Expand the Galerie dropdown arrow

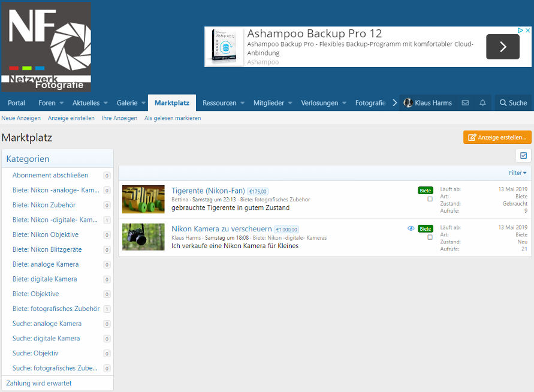(143, 103)
